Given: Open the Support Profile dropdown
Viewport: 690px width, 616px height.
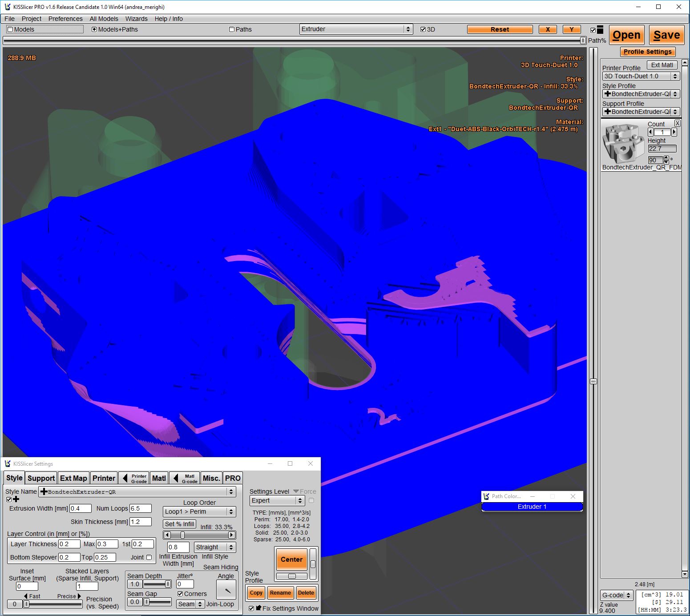Looking at the screenshot, I should pos(641,112).
